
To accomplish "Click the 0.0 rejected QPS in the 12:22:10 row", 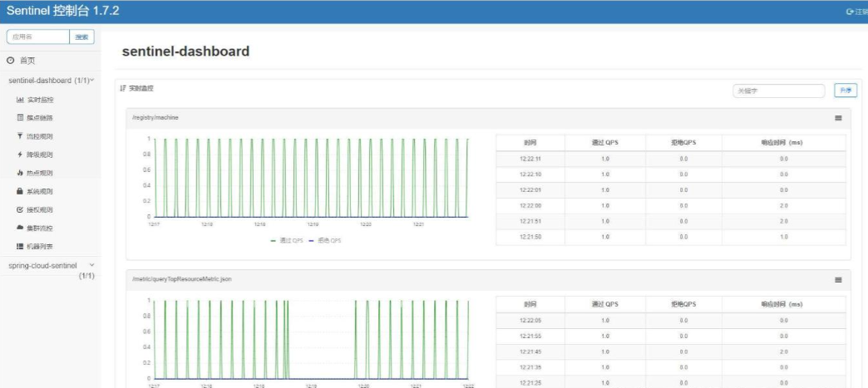I will [x=683, y=174].
